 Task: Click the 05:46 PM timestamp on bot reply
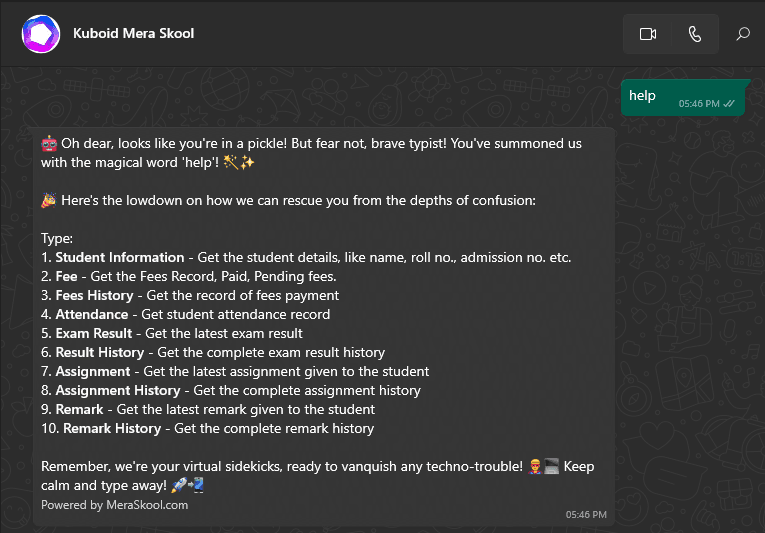[x=585, y=515]
